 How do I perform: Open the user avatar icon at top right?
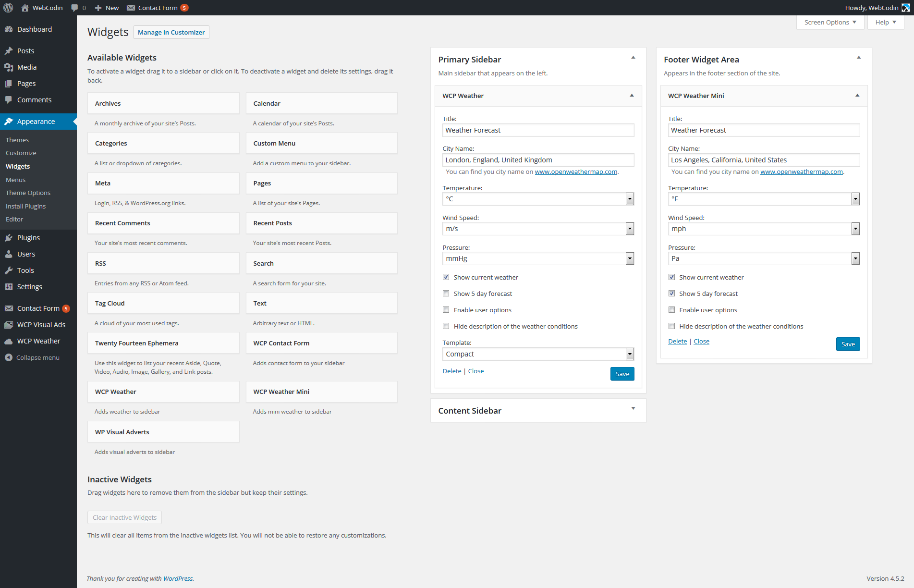(906, 8)
